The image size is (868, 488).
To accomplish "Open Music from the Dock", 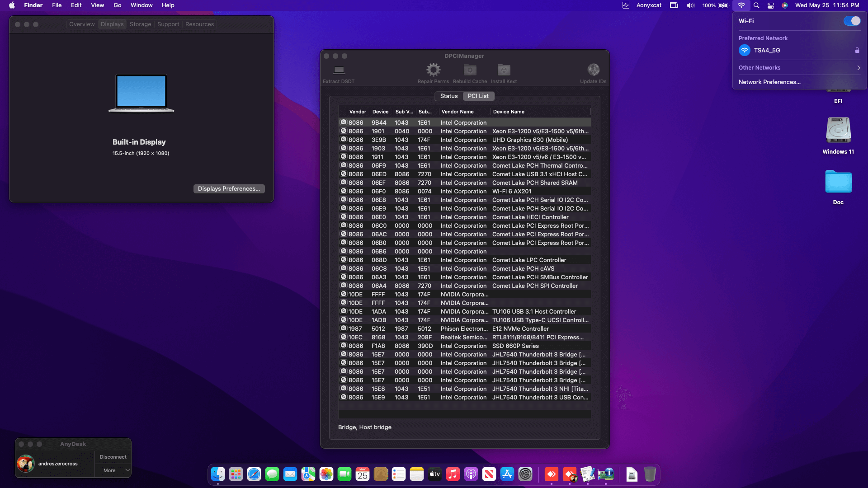I will (453, 474).
